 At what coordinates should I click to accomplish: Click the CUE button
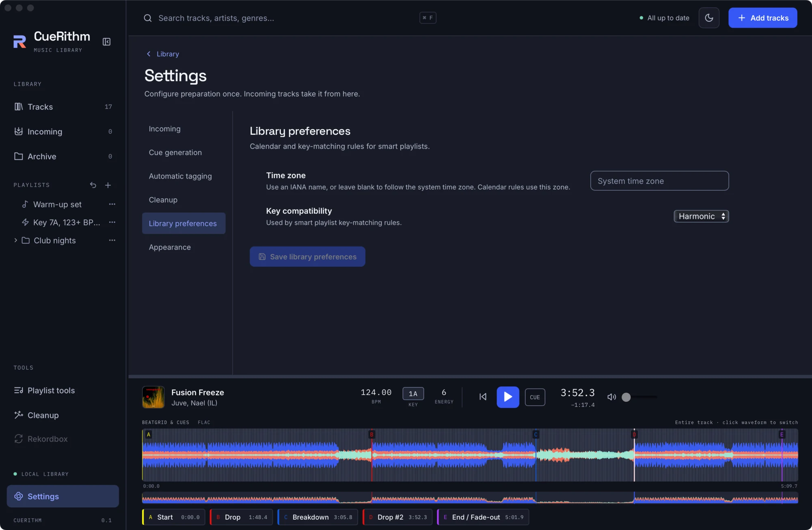[x=535, y=397]
